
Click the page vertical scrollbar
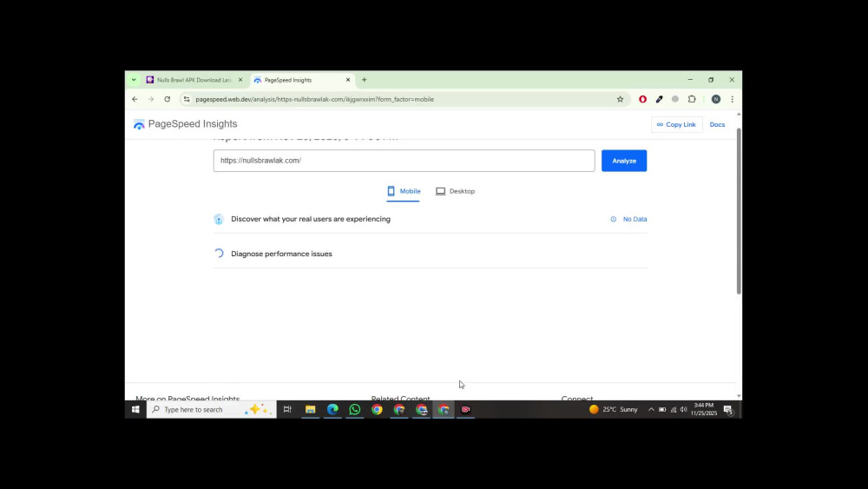coord(739,210)
